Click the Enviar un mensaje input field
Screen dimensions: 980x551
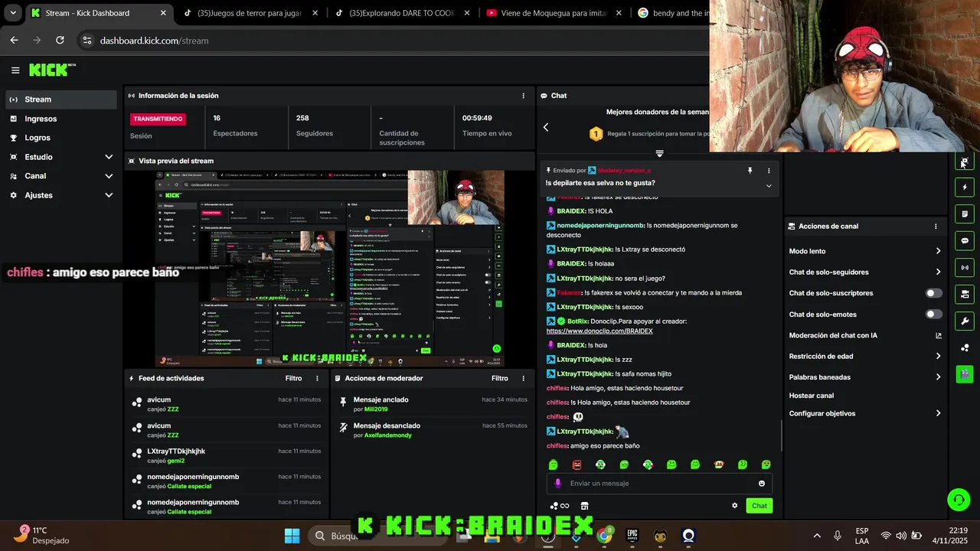(659, 484)
